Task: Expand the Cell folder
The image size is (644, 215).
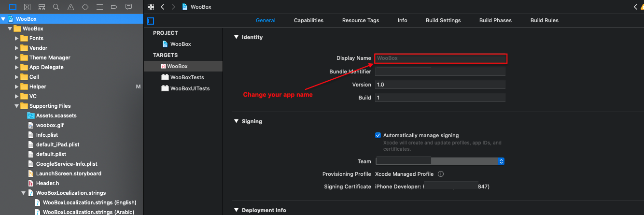Action: pyautogui.click(x=17, y=77)
